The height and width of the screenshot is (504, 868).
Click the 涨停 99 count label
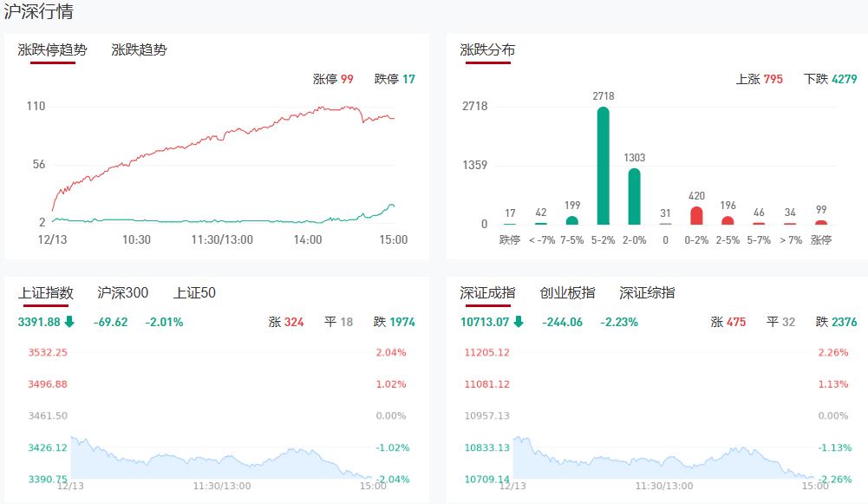pos(333,79)
